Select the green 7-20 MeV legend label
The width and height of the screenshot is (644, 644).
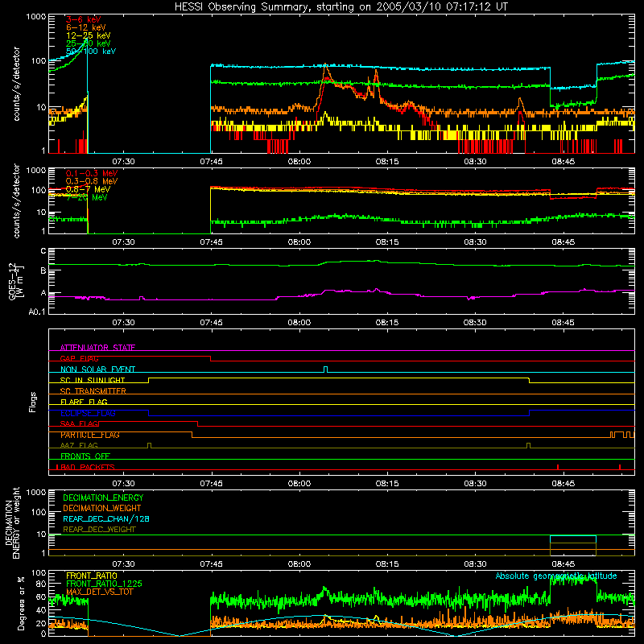(x=87, y=197)
